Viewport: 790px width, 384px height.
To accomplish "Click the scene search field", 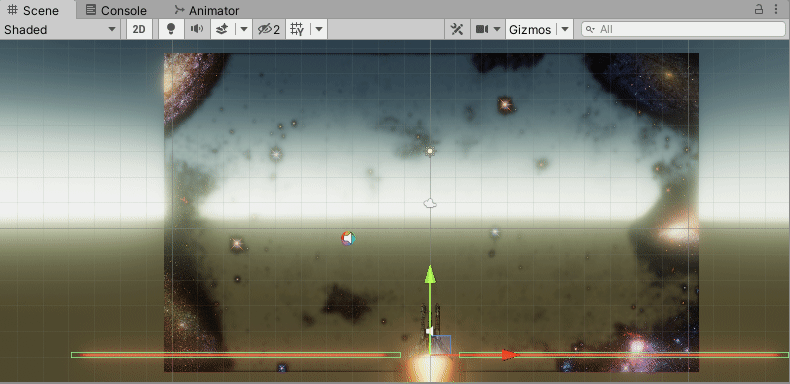I will pyautogui.click(x=683, y=30).
